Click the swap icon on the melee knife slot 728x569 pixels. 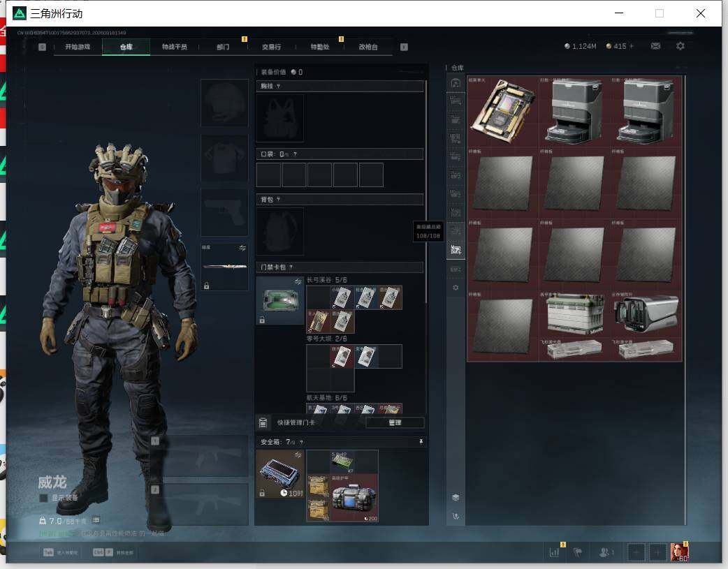tap(242, 249)
